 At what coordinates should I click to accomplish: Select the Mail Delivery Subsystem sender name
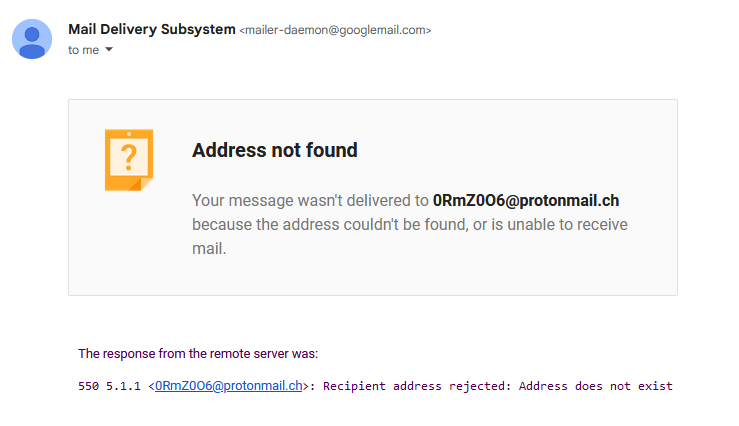coord(152,29)
